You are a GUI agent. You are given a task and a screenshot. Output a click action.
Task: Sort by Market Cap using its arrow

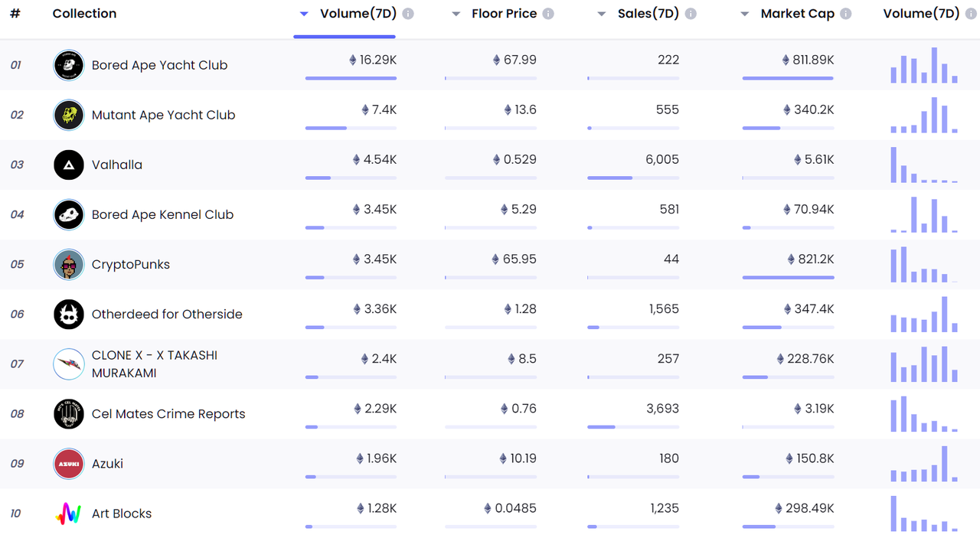745,14
